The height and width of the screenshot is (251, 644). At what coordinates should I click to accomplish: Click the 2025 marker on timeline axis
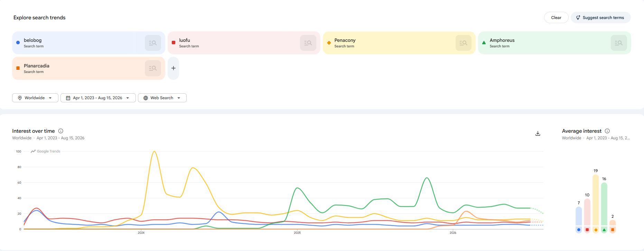[x=297, y=233]
